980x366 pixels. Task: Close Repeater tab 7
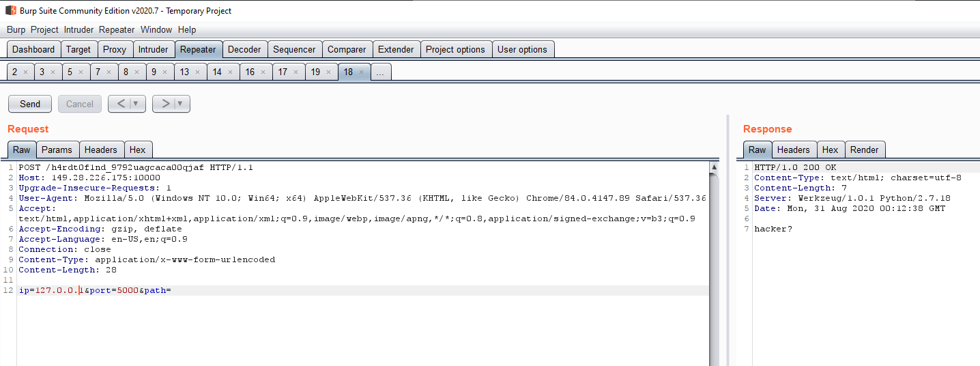(x=109, y=72)
